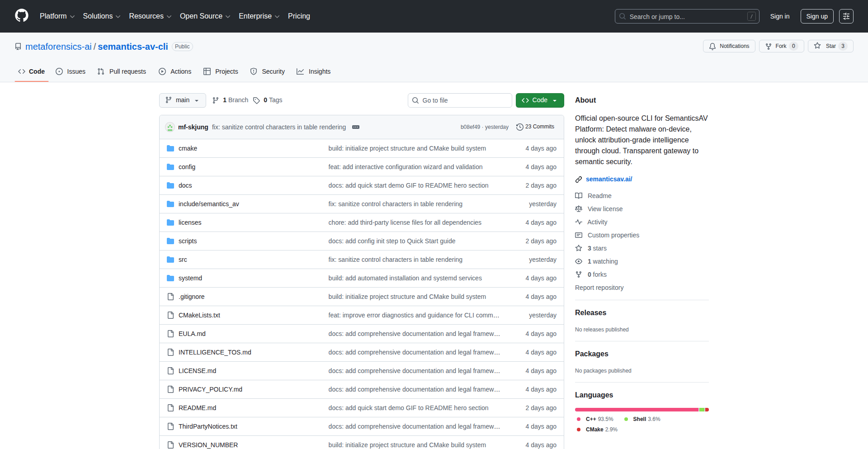Open the cmake folder
Screen dimensions: 868x449
coord(188,148)
